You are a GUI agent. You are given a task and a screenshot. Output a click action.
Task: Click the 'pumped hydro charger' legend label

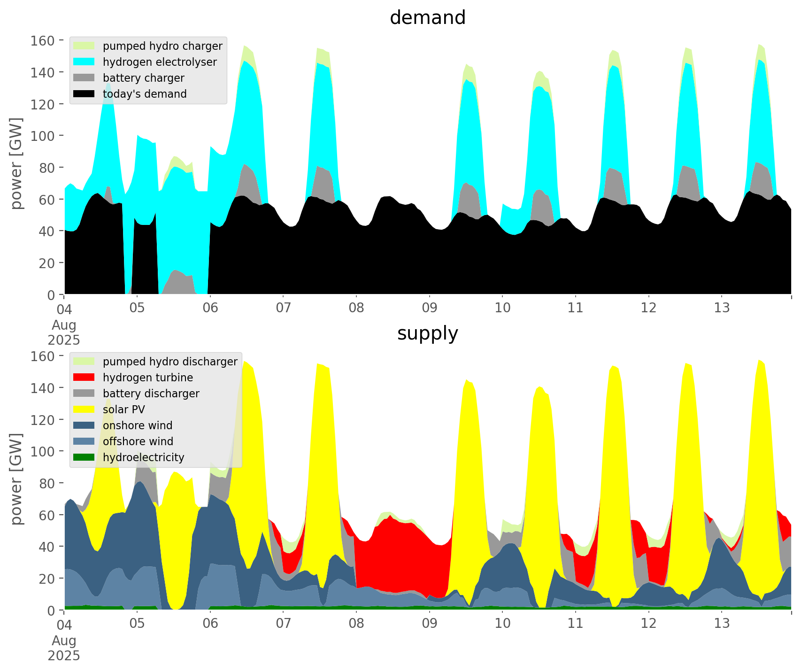click(162, 46)
